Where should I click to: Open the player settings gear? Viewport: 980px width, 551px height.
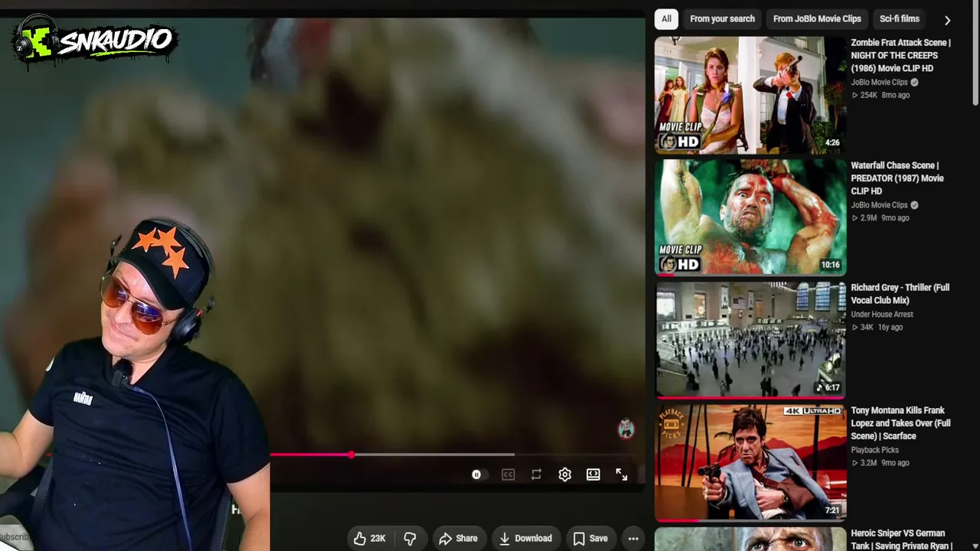tap(565, 474)
